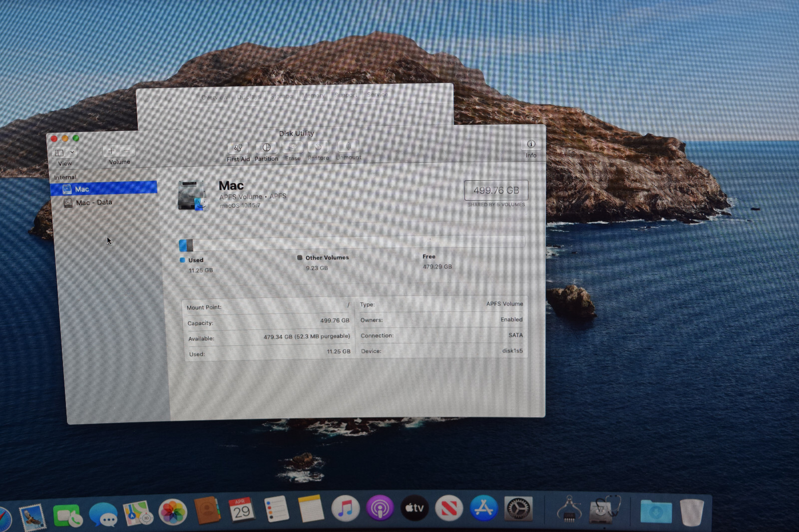Click the 'macOS 10.15.7' version text
799x532 pixels.
240,206
